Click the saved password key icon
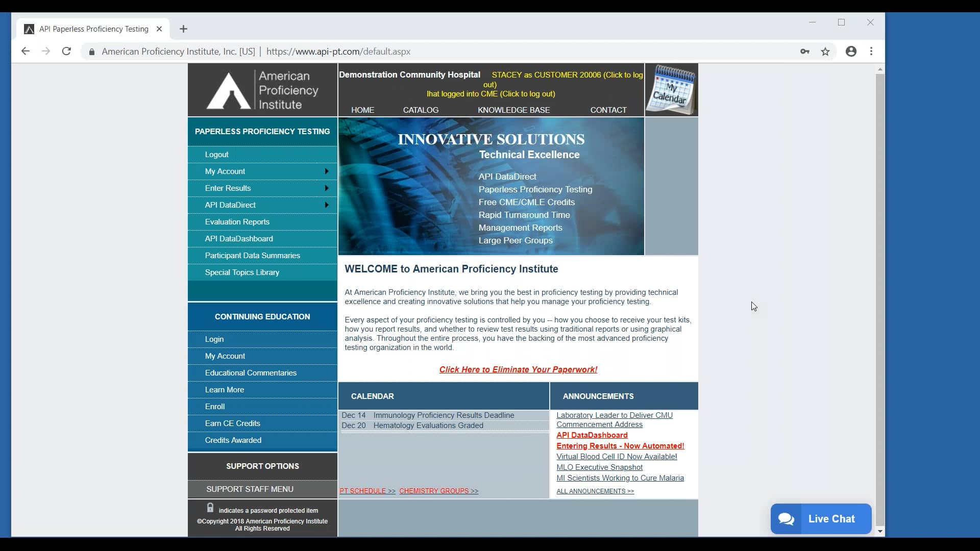Image resolution: width=980 pixels, height=551 pixels. coord(805,52)
